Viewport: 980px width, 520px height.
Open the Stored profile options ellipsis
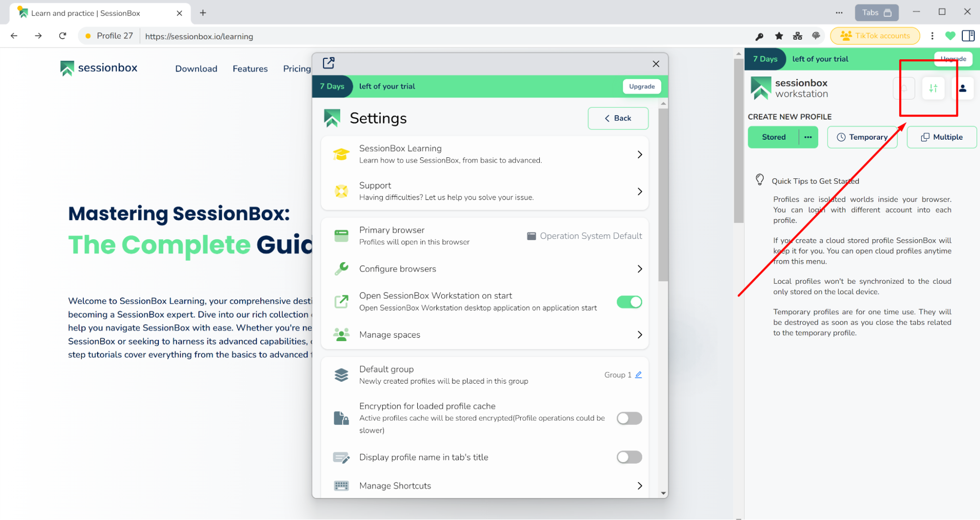point(808,137)
